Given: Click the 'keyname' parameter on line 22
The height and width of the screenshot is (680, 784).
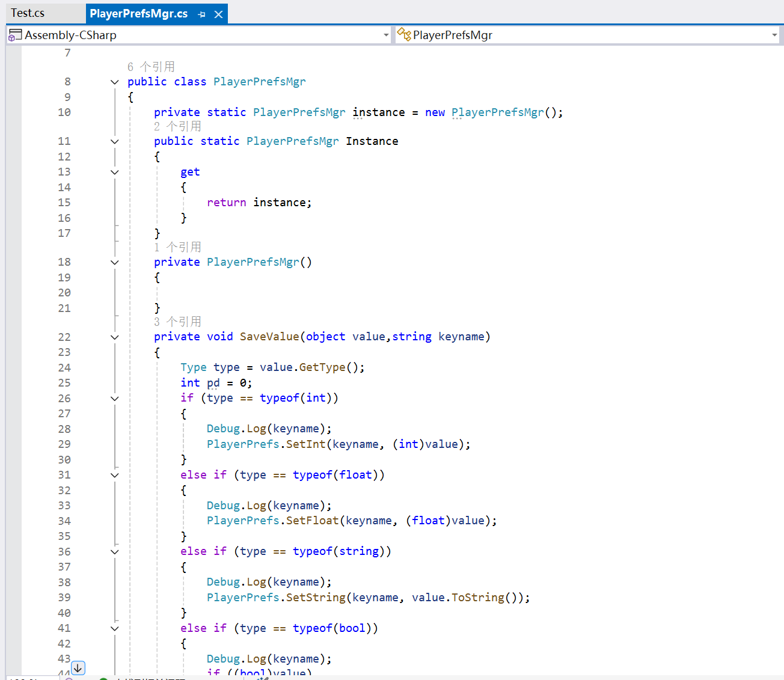Looking at the screenshot, I should (x=461, y=337).
